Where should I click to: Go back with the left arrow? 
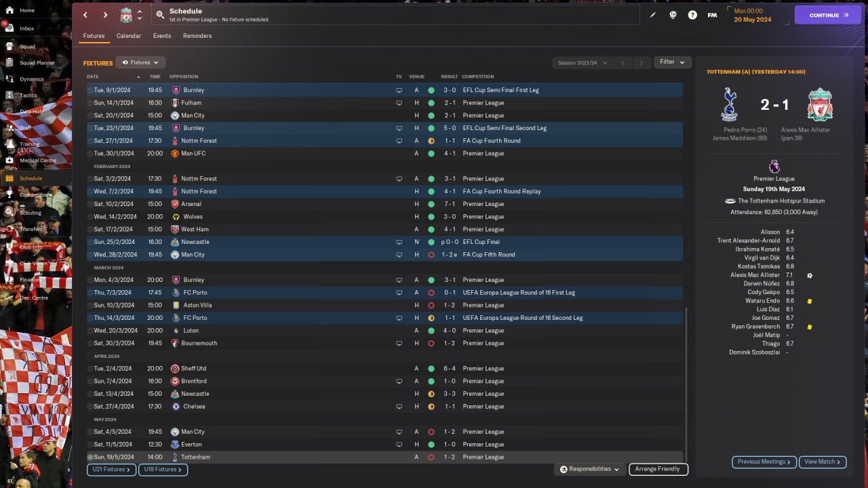(85, 15)
